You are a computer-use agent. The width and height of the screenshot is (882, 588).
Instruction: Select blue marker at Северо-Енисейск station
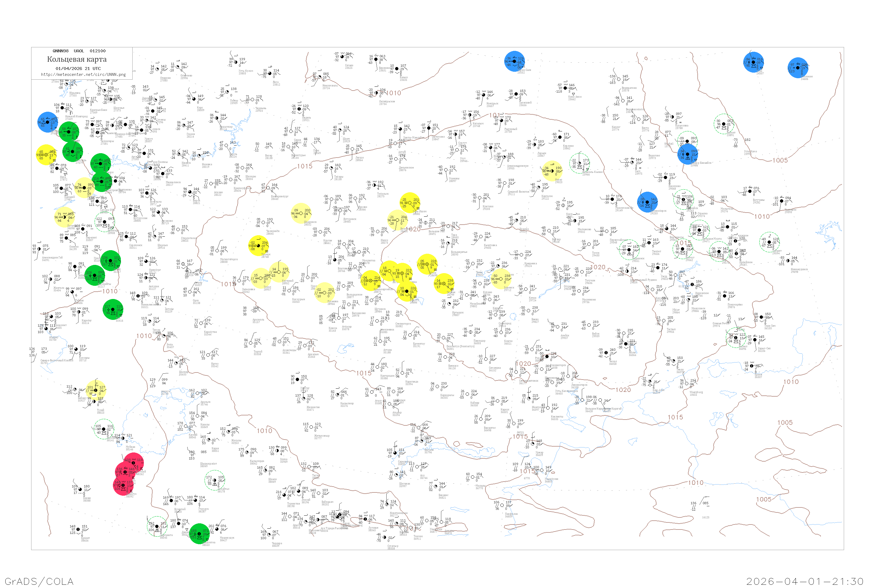pyautogui.click(x=688, y=154)
